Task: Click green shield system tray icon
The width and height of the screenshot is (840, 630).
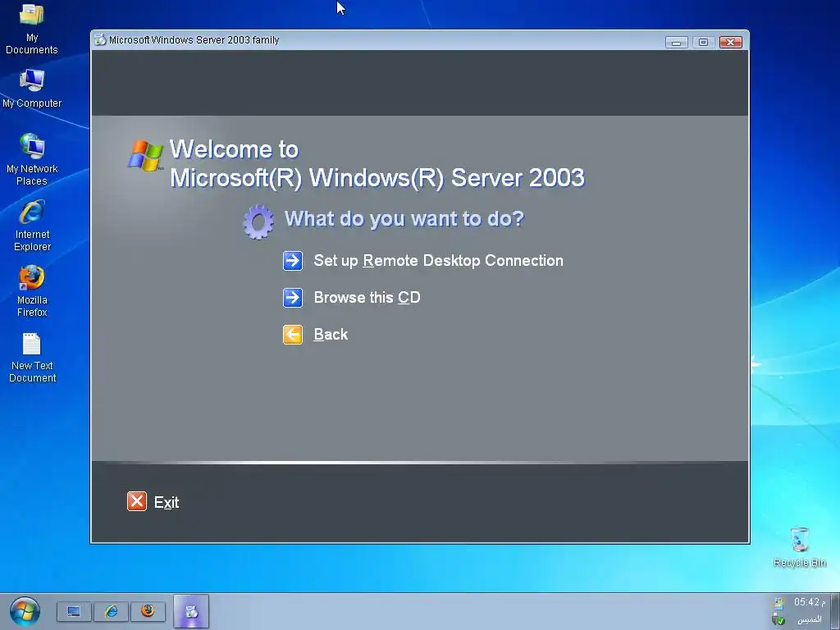Action: (x=778, y=619)
